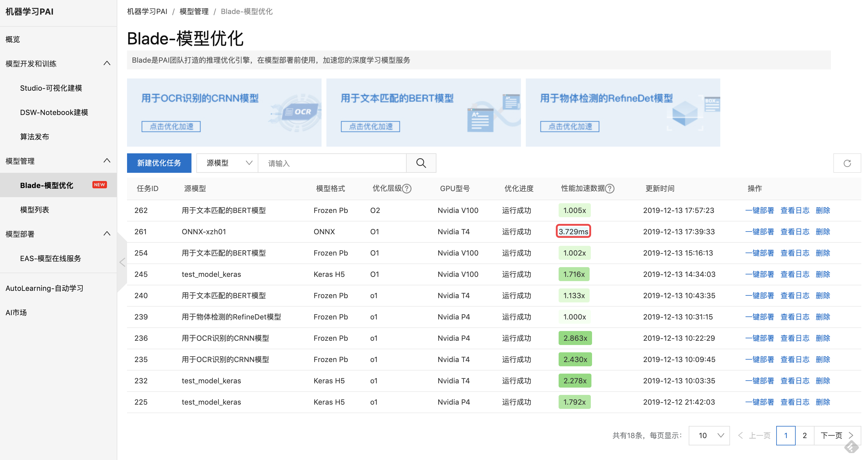Click 机器学习PAI breadcrumb link
Screen dimensions: 868x460
[147, 12]
